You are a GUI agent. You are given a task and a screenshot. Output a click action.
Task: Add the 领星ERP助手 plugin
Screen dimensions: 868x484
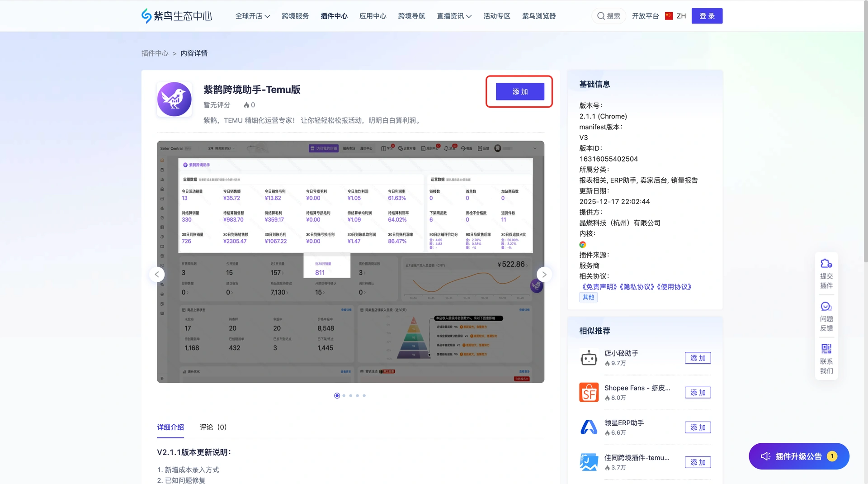tap(698, 427)
